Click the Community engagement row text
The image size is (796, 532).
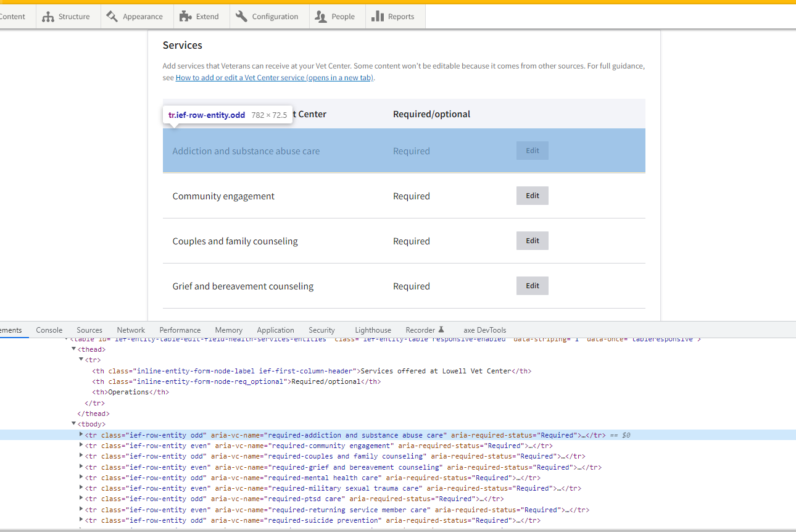pyautogui.click(x=223, y=196)
